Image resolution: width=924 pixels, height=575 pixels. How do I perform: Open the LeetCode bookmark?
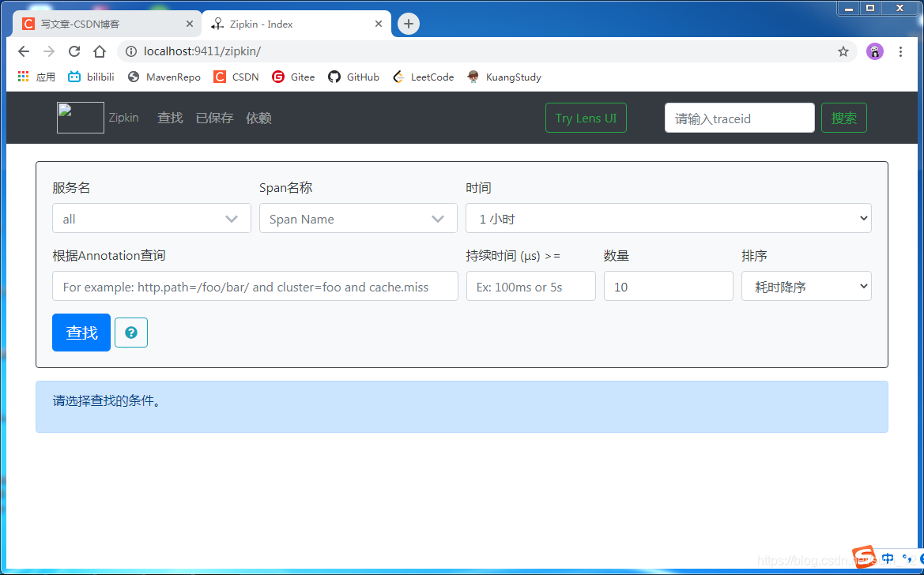(423, 77)
